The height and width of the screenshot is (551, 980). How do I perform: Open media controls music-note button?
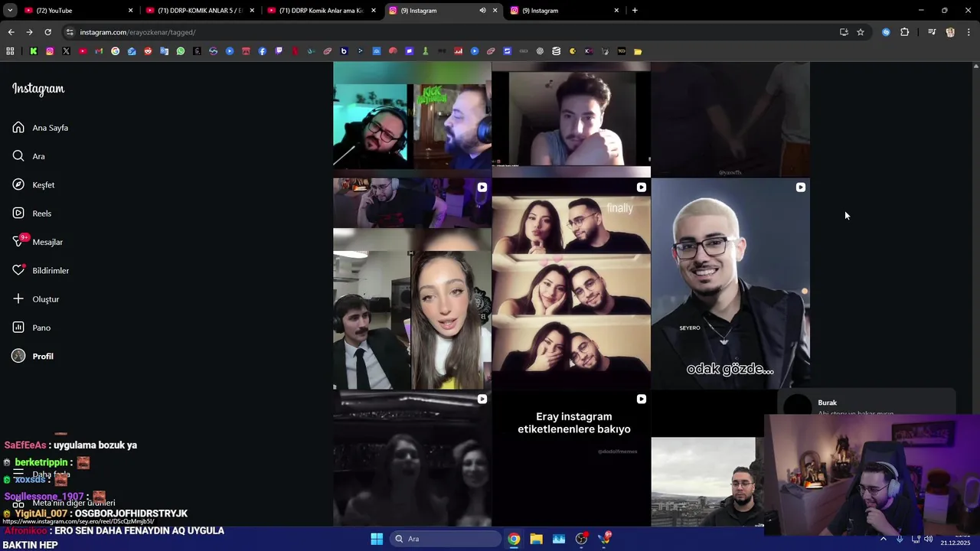click(931, 32)
